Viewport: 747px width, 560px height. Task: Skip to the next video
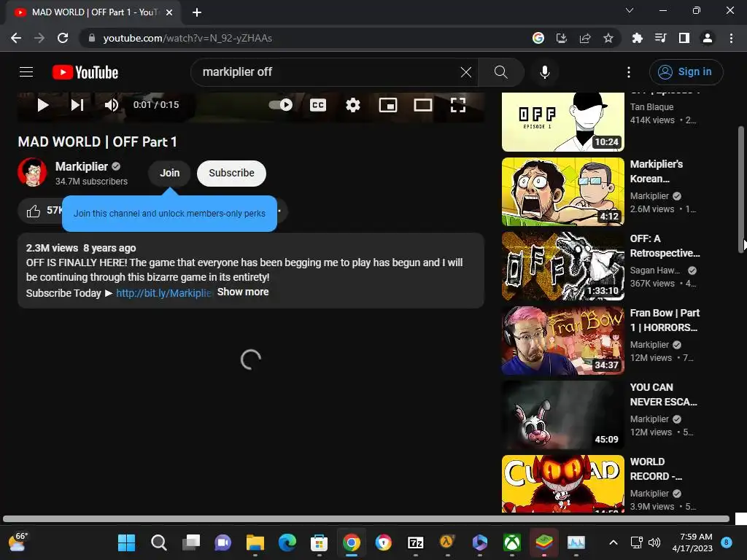click(77, 105)
